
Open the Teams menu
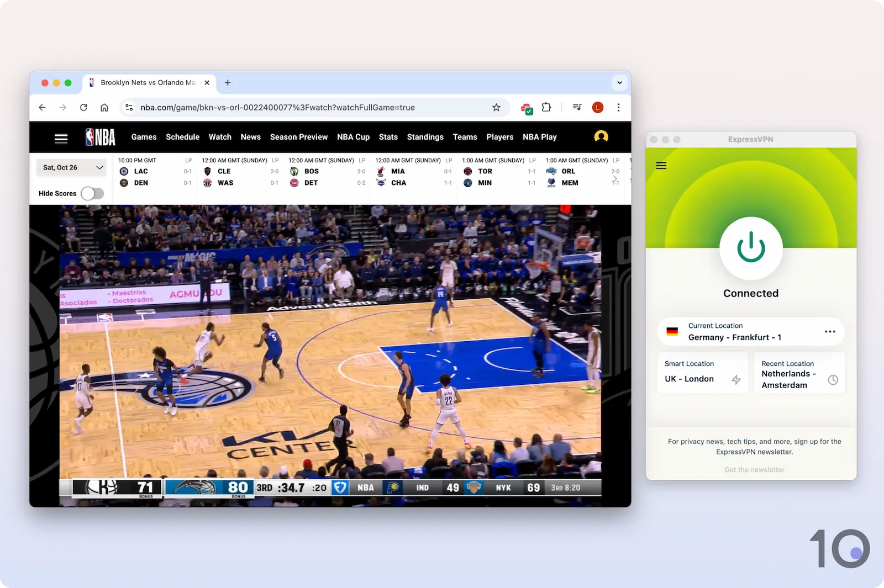[465, 137]
